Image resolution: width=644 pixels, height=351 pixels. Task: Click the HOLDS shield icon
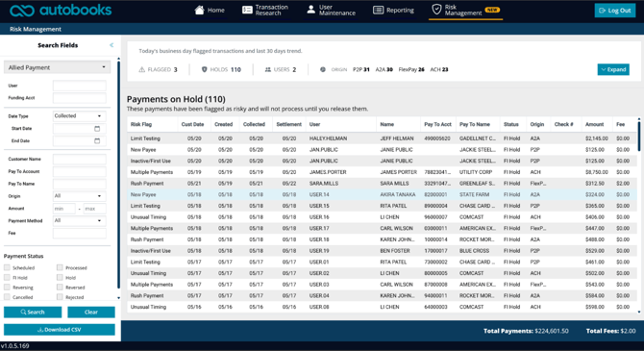coord(204,70)
